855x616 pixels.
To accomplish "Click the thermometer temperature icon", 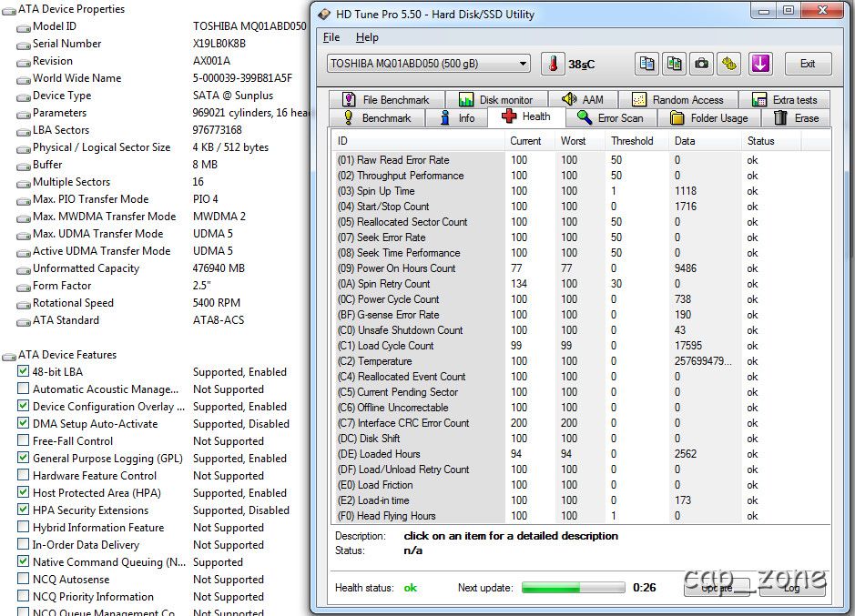I will [553, 64].
